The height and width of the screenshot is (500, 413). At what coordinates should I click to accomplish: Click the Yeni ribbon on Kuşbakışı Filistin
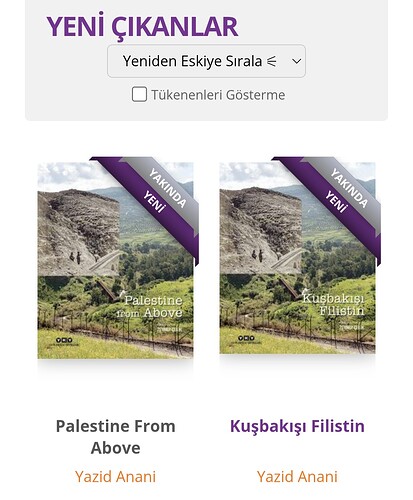336,201
